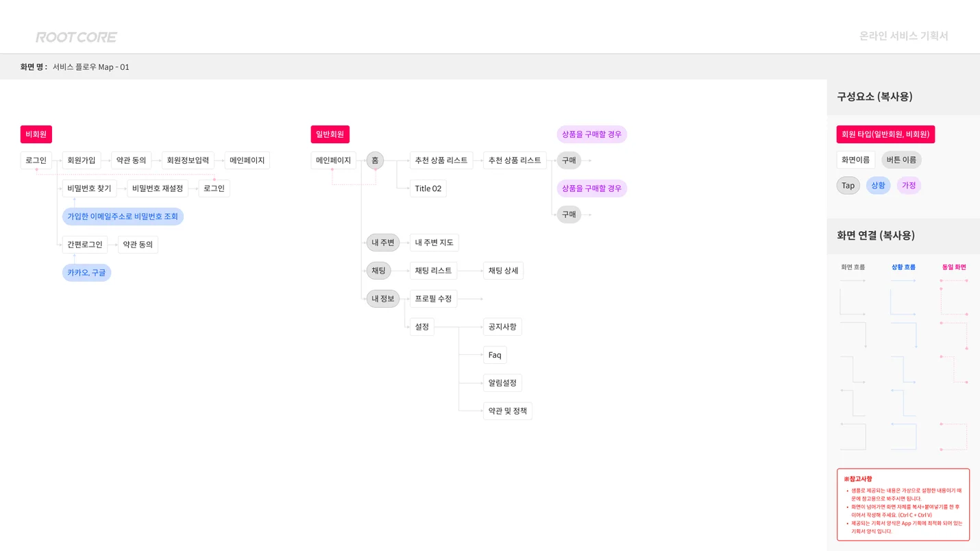Click the 채팅 상세 node
The height and width of the screenshot is (551, 980).
[504, 271]
